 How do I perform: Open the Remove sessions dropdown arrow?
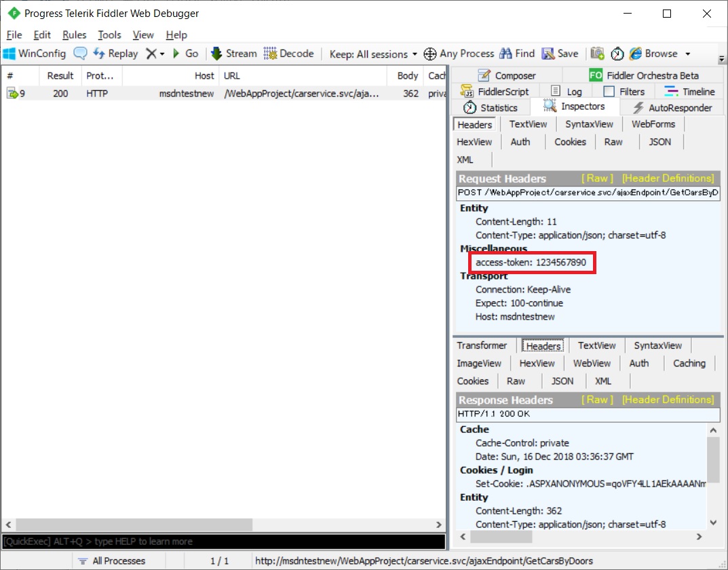click(x=162, y=54)
